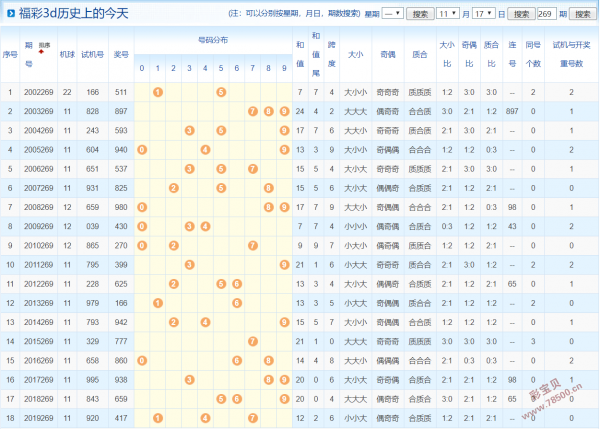Click ball 7 in the 2015269 row
This screenshot has height=429, width=600.
[253, 341]
